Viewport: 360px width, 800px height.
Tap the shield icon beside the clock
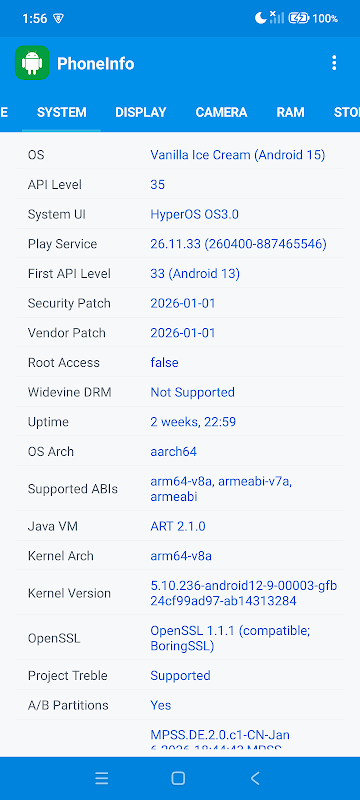tap(59, 19)
